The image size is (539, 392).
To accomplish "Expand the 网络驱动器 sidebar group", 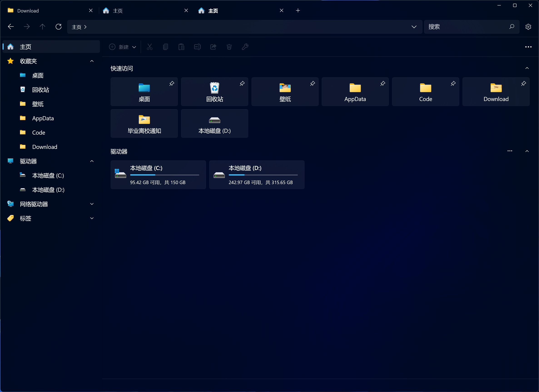I will tap(92, 204).
